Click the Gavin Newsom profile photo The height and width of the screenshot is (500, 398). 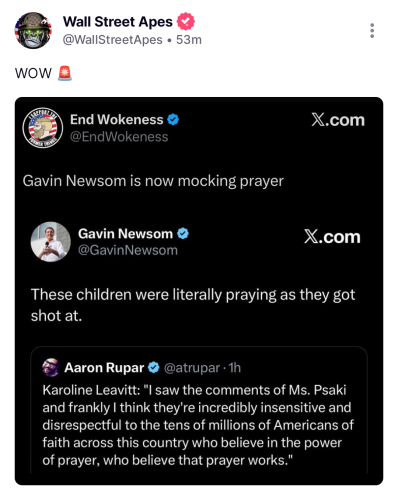click(51, 242)
